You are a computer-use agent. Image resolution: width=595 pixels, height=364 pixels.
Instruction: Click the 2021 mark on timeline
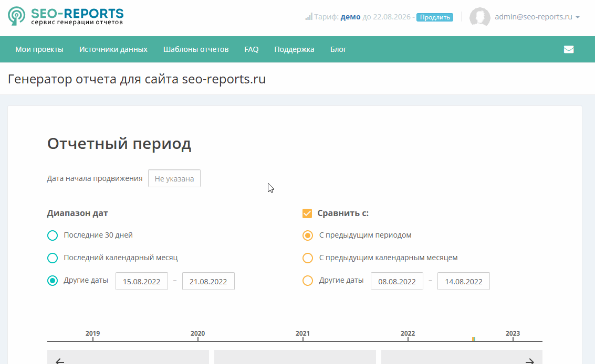click(x=303, y=334)
